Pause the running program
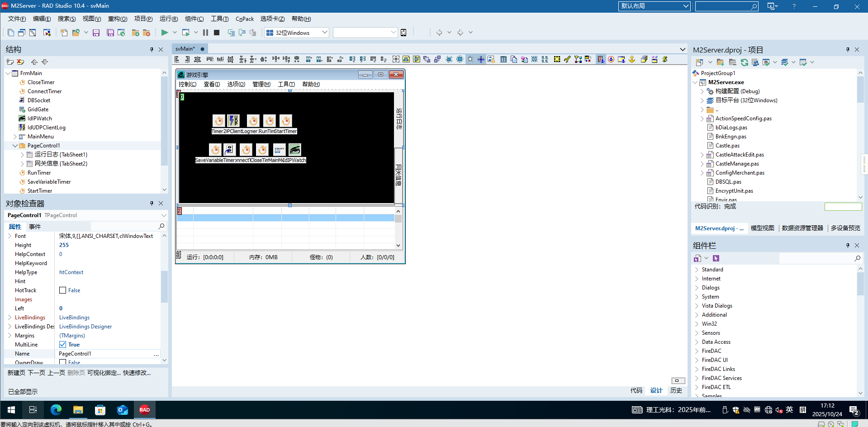Image resolution: width=868 pixels, height=427 pixels. 206,33
